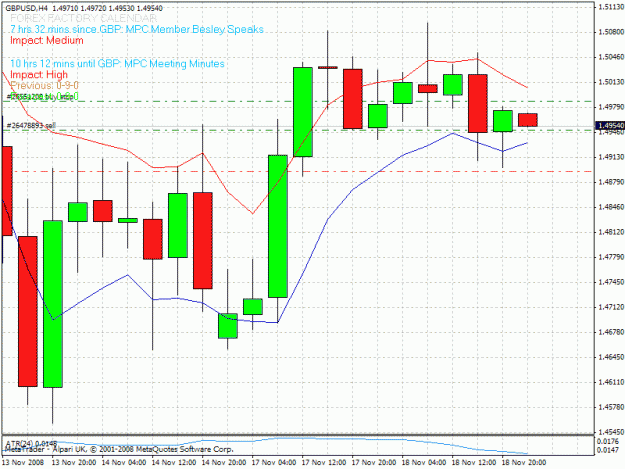
Task: Click the 1.50130 price scale label
Action: click(x=611, y=82)
